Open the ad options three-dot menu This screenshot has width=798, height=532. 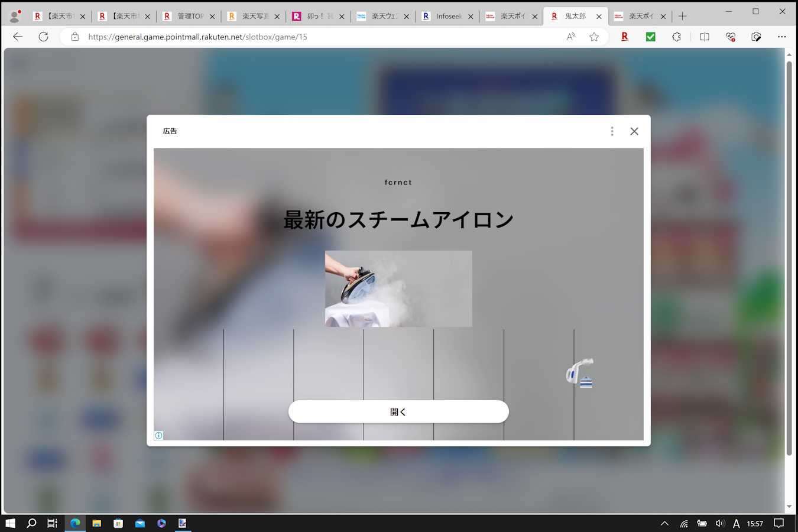point(612,131)
